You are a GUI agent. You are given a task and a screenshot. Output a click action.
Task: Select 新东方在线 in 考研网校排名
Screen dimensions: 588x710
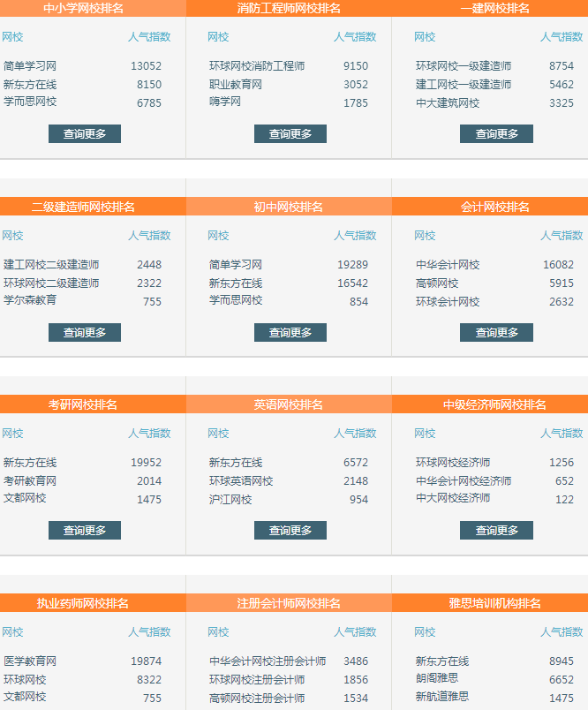30,463
